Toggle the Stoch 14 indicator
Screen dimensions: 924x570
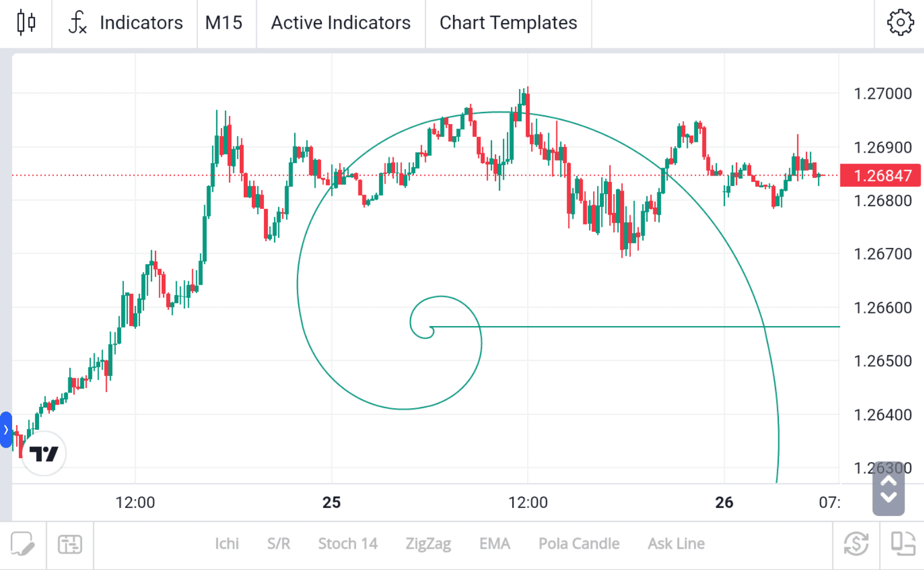pyautogui.click(x=348, y=544)
